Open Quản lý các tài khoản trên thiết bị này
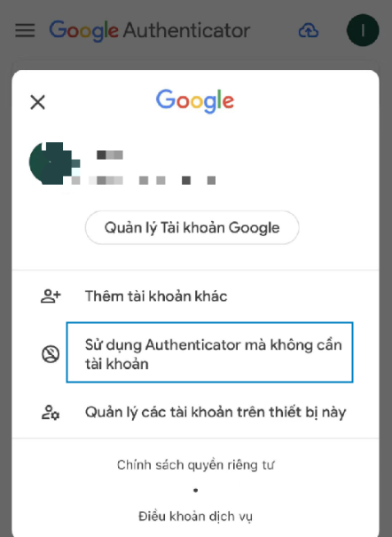 click(x=216, y=413)
